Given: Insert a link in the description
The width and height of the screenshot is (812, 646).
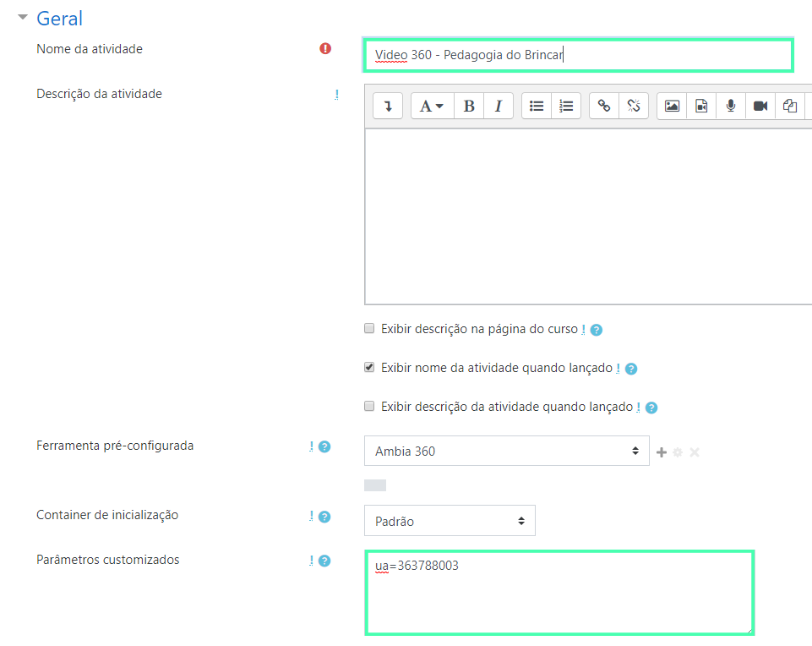Looking at the screenshot, I should click(604, 107).
